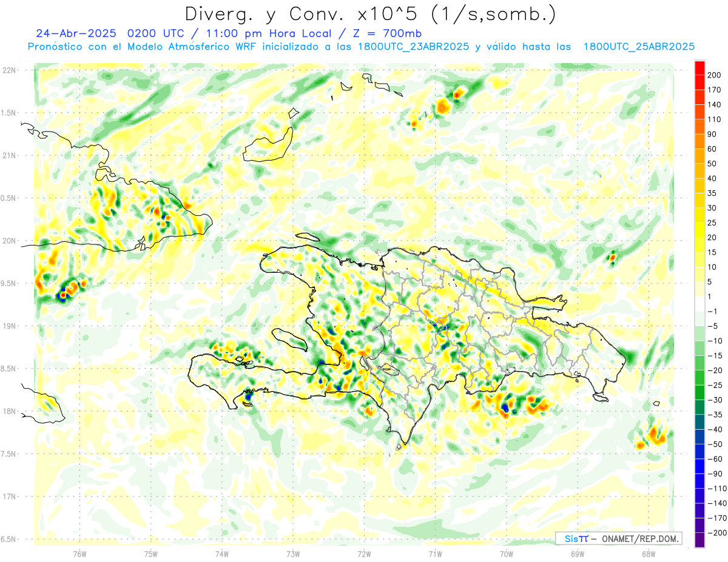Image resolution: width=728 pixels, height=562 pixels.
Task: Click the 'Pronóstico con el Modelo Atmosférico WRF' subtitle
Action: (x=143, y=47)
